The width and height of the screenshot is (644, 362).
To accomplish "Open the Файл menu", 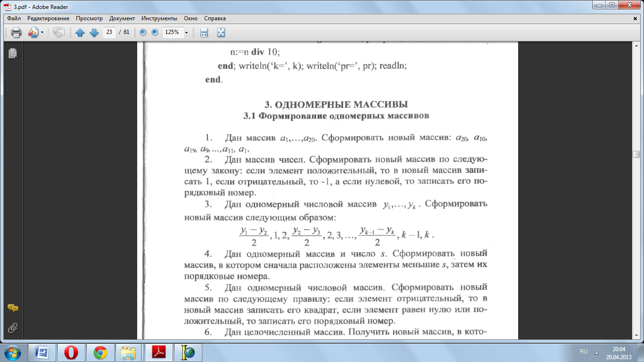I will pyautogui.click(x=14, y=18).
